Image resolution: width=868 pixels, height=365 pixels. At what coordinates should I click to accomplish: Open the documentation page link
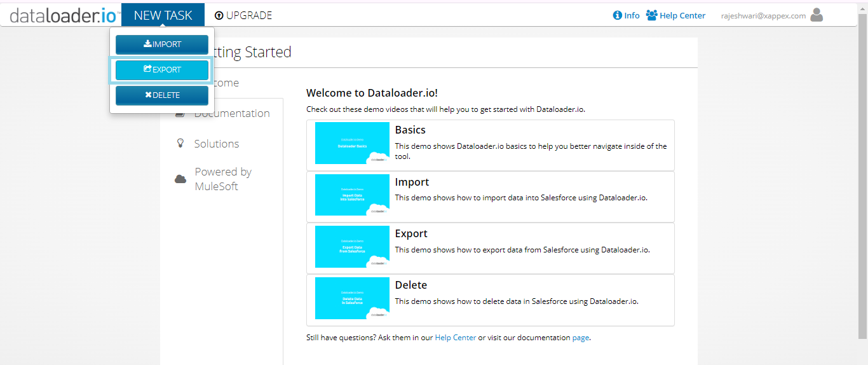click(x=580, y=338)
